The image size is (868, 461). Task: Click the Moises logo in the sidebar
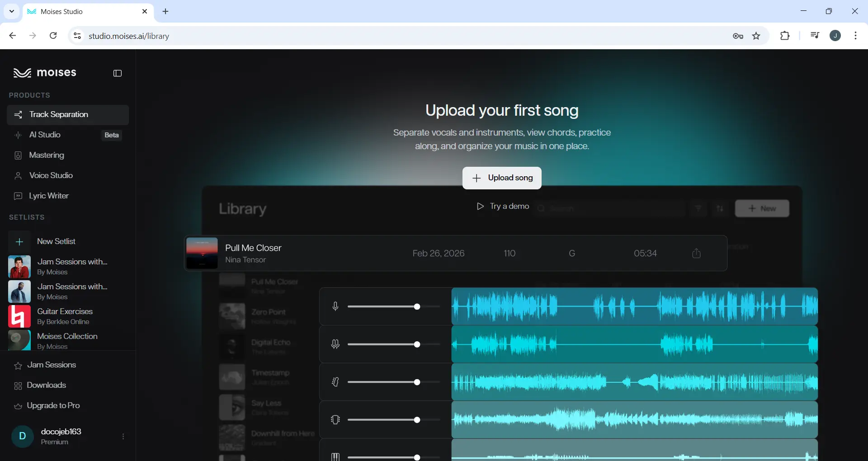(x=45, y=73)
